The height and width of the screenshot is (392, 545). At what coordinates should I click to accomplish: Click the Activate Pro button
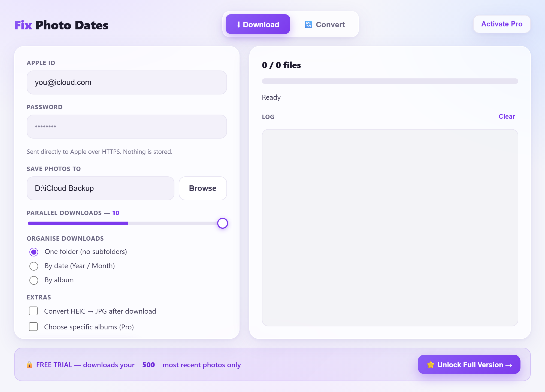502,24
